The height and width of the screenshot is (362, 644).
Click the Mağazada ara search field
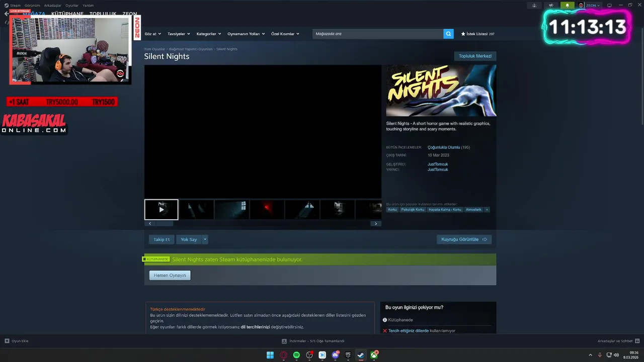coord(378,34)
